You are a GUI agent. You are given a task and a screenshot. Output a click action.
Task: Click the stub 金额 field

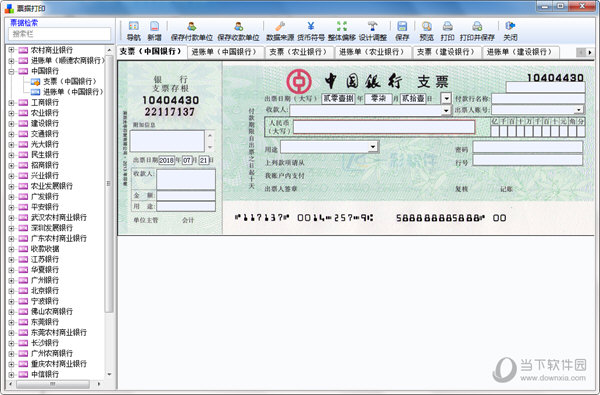(x=186, y=196)
